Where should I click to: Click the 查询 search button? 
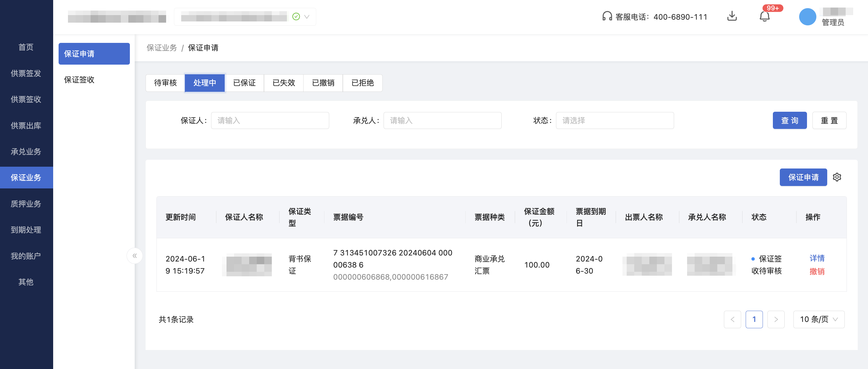[790, 120]
